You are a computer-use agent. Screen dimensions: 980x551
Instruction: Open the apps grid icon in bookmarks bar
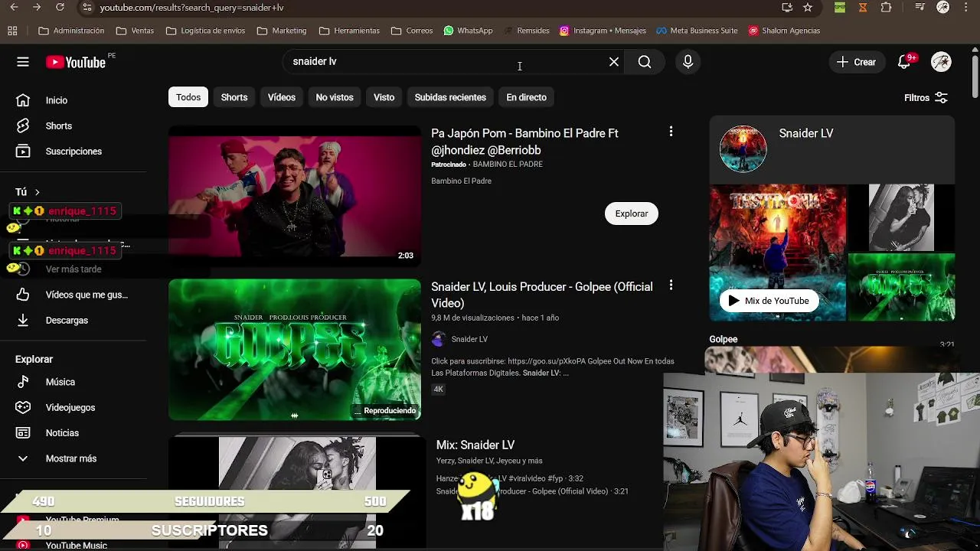(x=12, y=31)
